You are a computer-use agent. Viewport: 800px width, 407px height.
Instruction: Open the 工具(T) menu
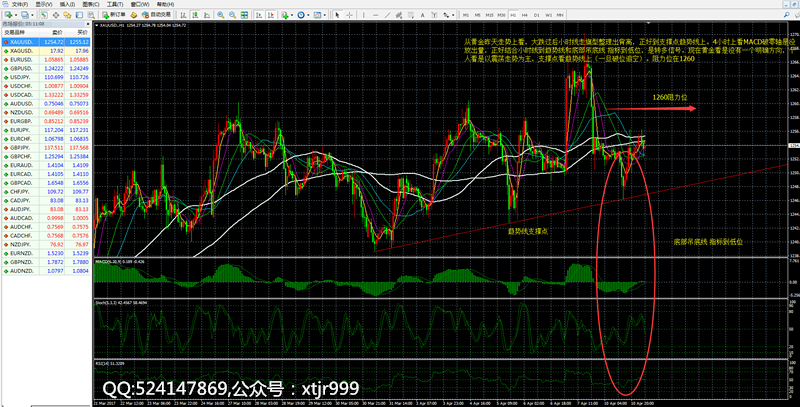coord(115,4)
